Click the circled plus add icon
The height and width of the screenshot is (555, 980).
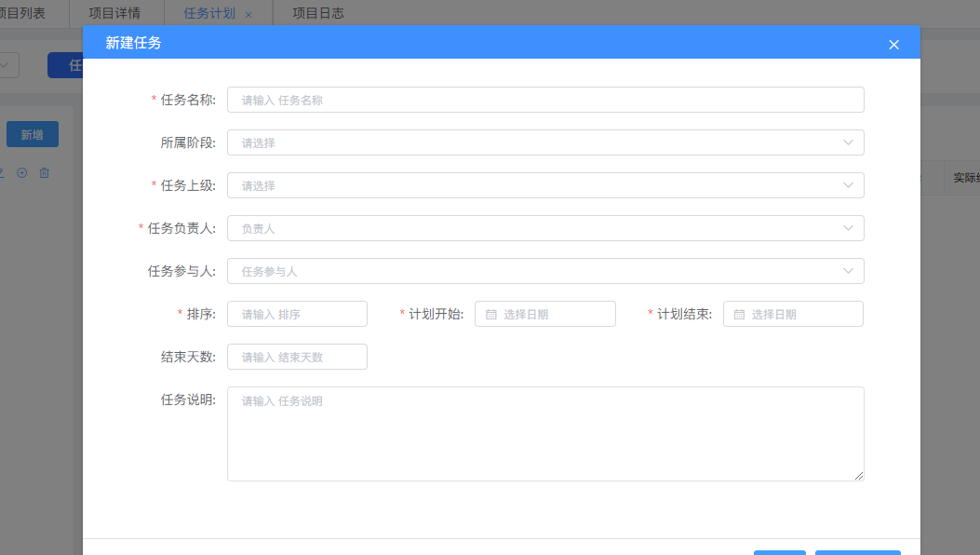point(22,172)
